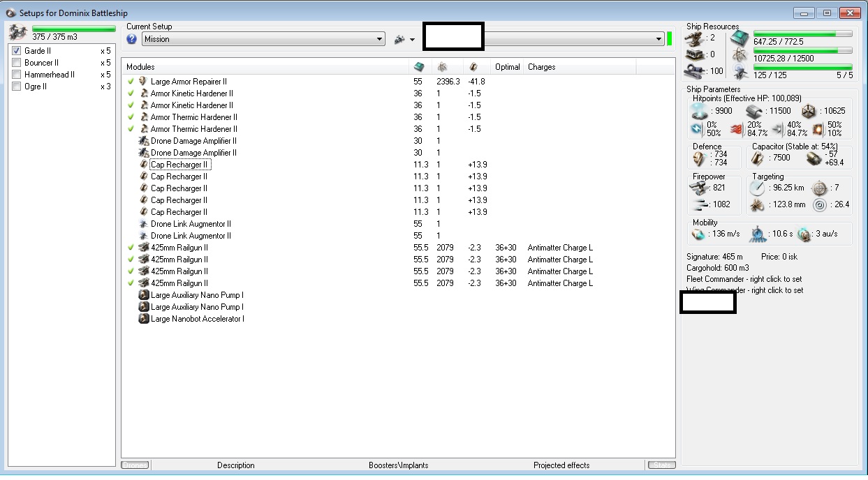This screenshot has height=480, width=868.
Task: Click the powergrid icon beside 10725.28 / 12500
Action: pos(740,54)
